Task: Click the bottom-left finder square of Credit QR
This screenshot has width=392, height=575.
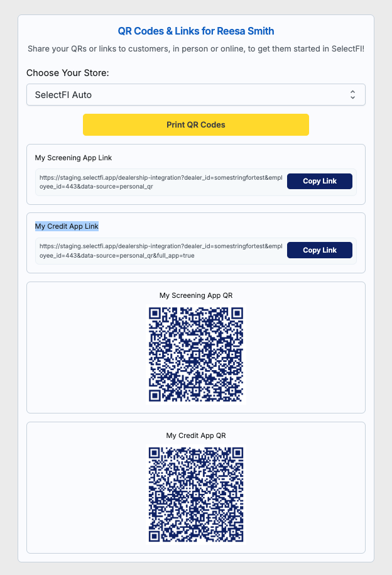Action: (x=155, y=536)
